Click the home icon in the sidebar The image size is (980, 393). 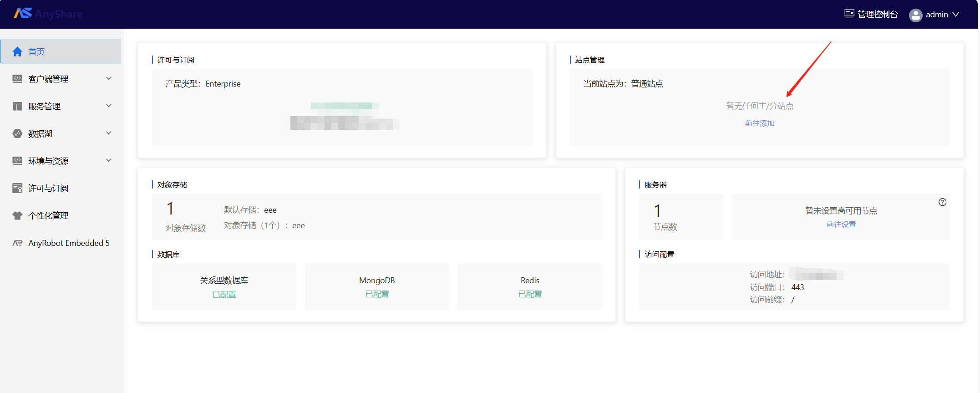click(x=17, y=51)
